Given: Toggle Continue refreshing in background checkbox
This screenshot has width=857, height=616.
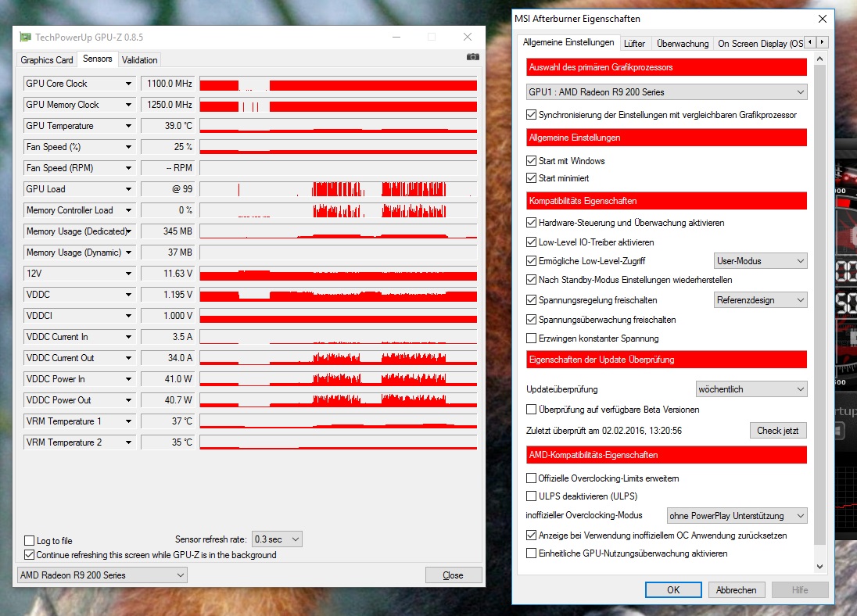Looking at the screenshot, I should click(30, 555).
